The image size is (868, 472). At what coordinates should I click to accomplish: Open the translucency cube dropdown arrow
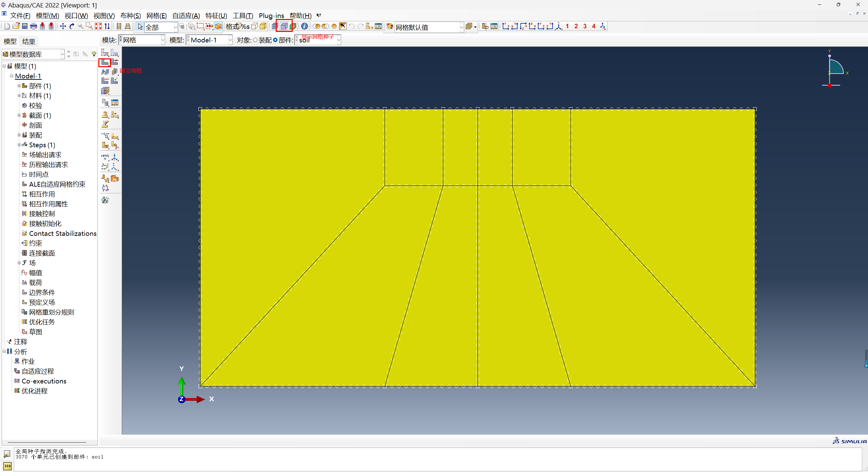[x=475, y=27]
